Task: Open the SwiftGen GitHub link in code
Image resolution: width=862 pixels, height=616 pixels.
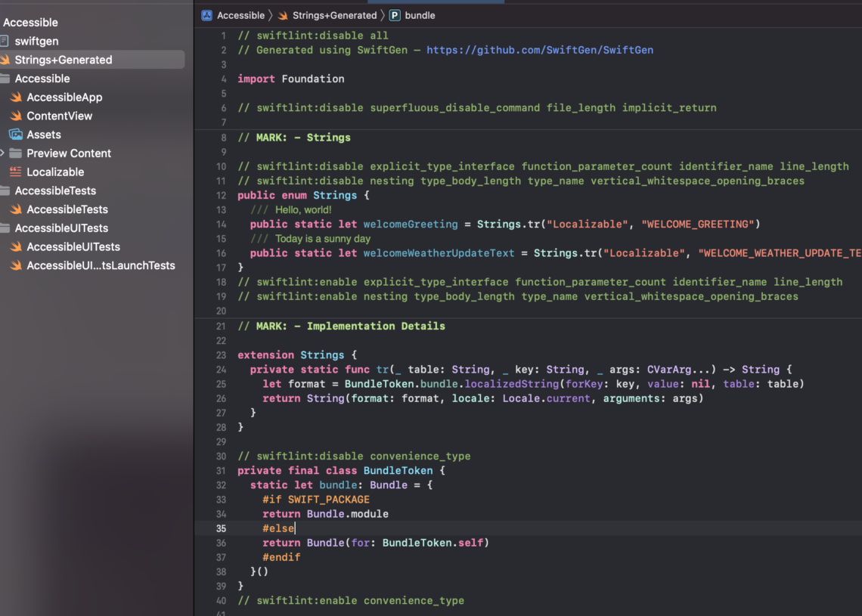Action: click(539, 50)
